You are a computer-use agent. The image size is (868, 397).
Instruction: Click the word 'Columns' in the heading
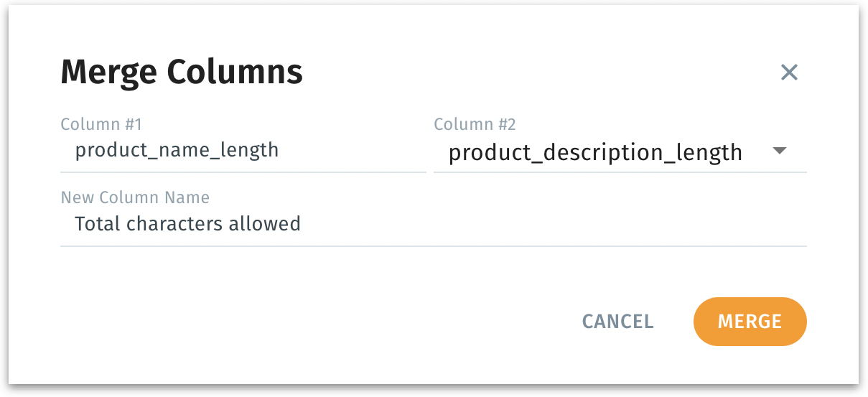click(234, 72)
